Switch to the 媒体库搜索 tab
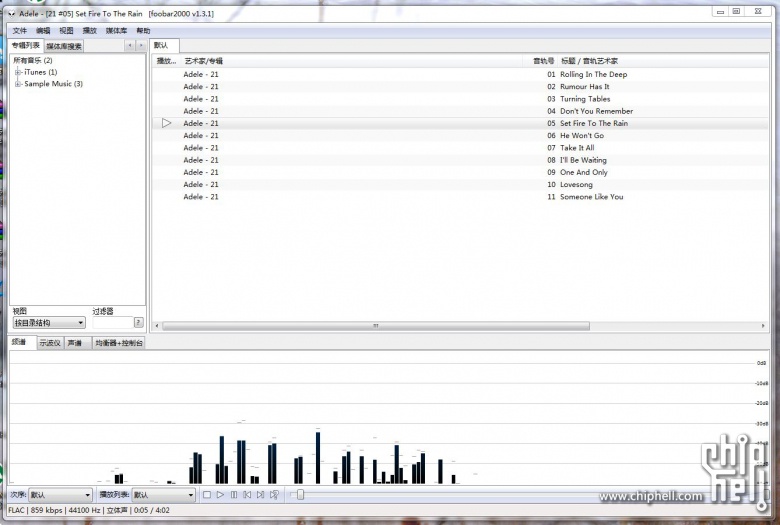This screenshot has height=525, width=780. coord(64,46)
